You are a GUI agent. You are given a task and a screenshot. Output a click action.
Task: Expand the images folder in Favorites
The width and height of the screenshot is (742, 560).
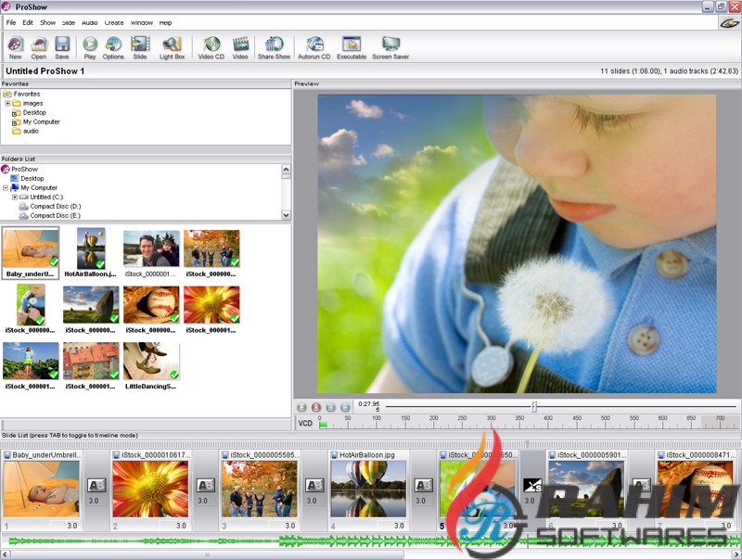7,103
